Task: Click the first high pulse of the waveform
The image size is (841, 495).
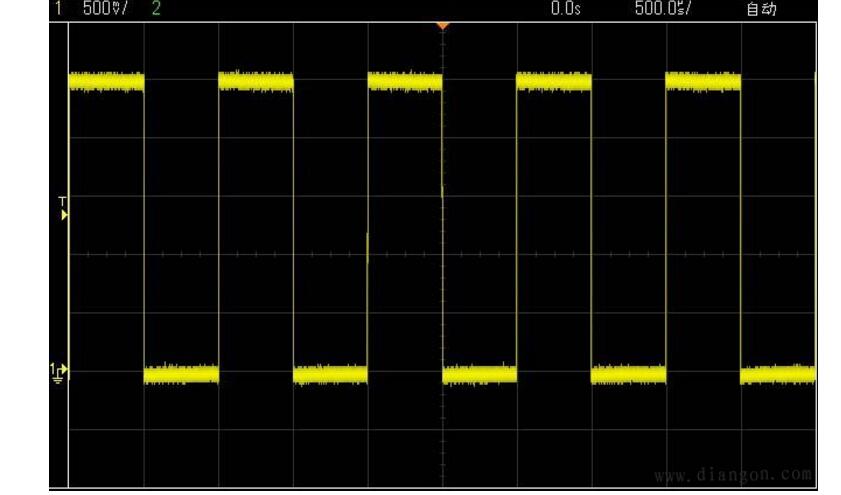Action: (x=106, y=82)
